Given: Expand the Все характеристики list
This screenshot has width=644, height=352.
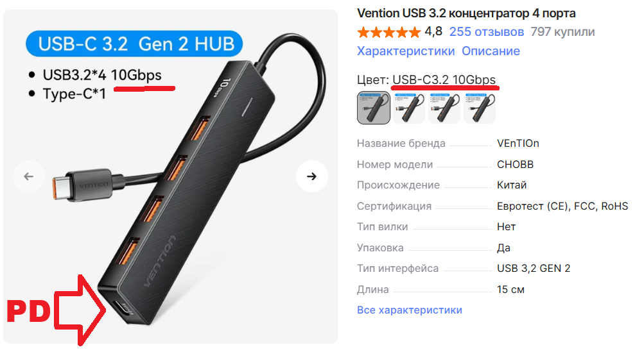Looking at the screenshot, I should [409, 310].
